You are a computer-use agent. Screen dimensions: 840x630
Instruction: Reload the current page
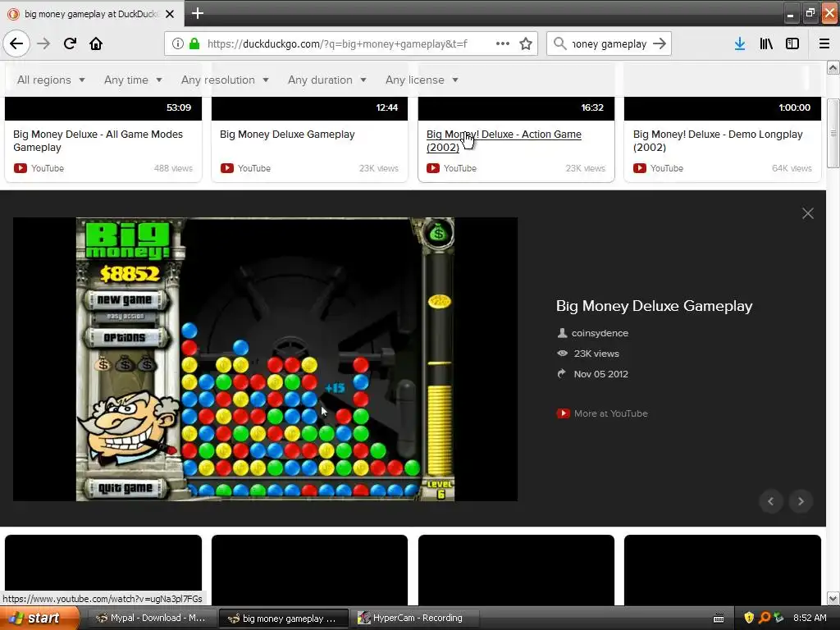pyautogui.click(x=70, y=43)
